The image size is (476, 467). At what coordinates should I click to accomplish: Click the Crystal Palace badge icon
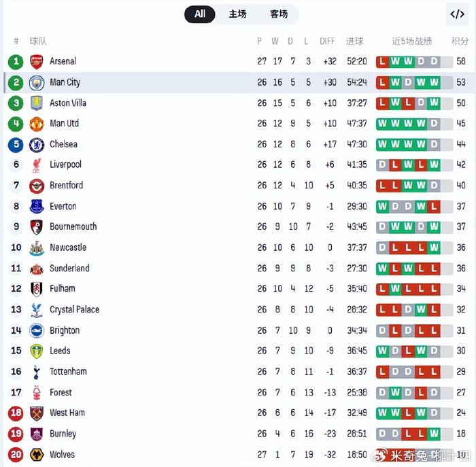click(x=37, y=310)
